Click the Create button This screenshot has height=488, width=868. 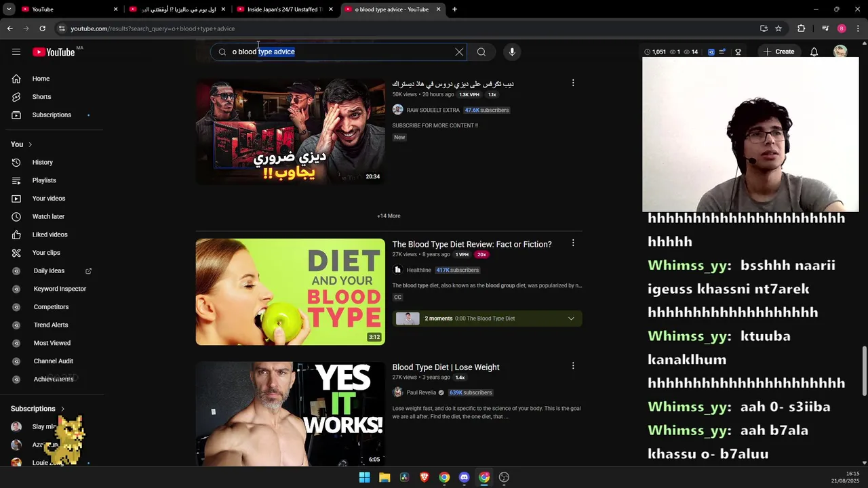tap(778, 52)
